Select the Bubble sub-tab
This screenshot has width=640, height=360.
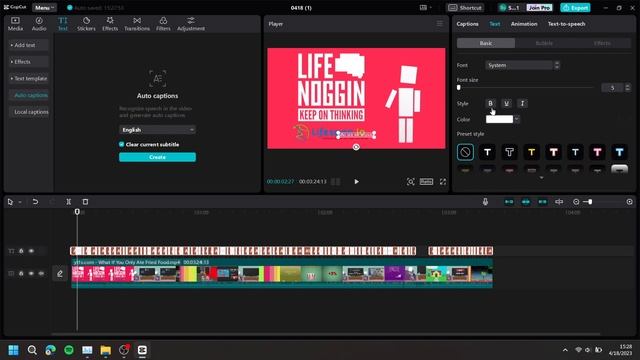544,43
